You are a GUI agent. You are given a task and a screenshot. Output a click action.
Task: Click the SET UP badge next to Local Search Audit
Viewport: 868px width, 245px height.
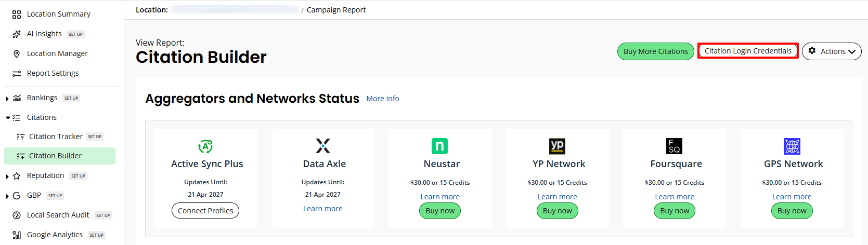(x=103, y=215)
